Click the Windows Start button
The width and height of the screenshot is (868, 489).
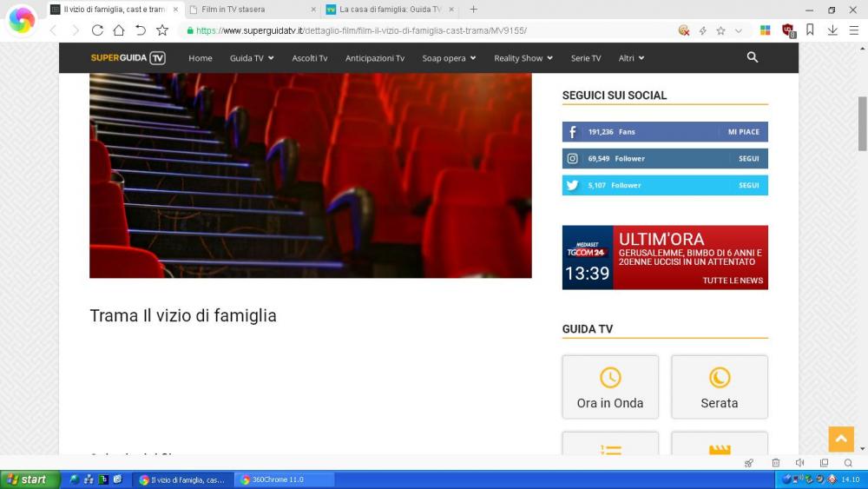30,479
